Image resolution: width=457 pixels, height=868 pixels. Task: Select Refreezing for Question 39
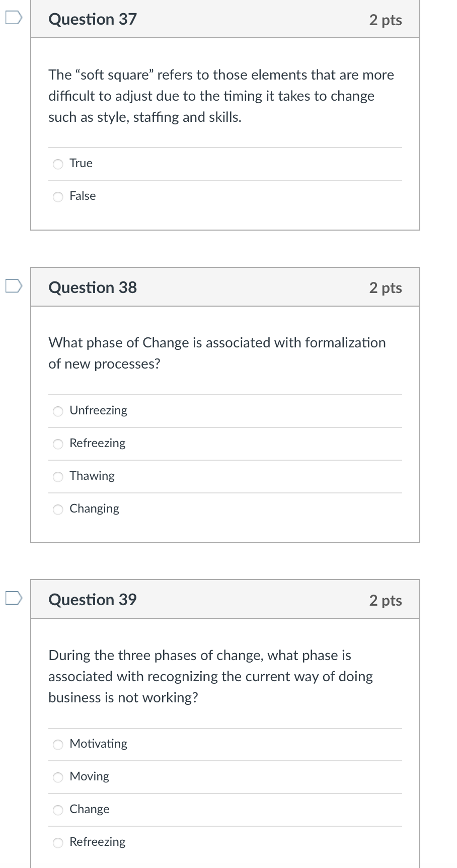click(58, 842)
